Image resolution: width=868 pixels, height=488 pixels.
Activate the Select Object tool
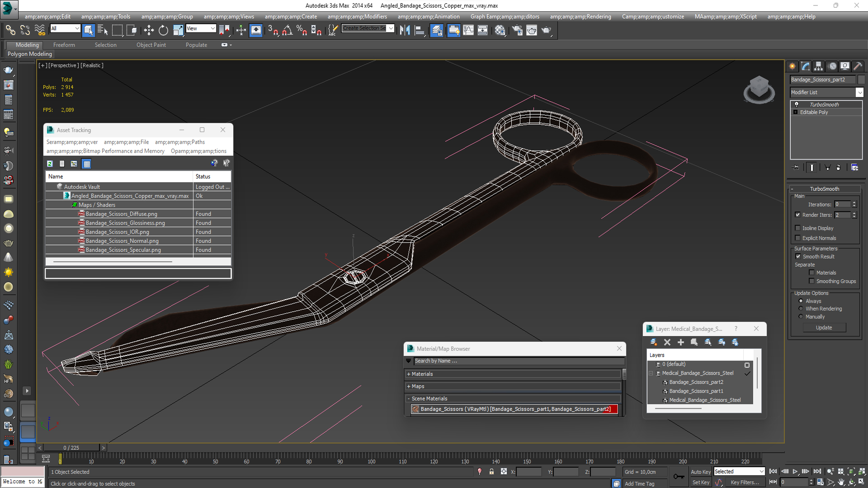88,30
